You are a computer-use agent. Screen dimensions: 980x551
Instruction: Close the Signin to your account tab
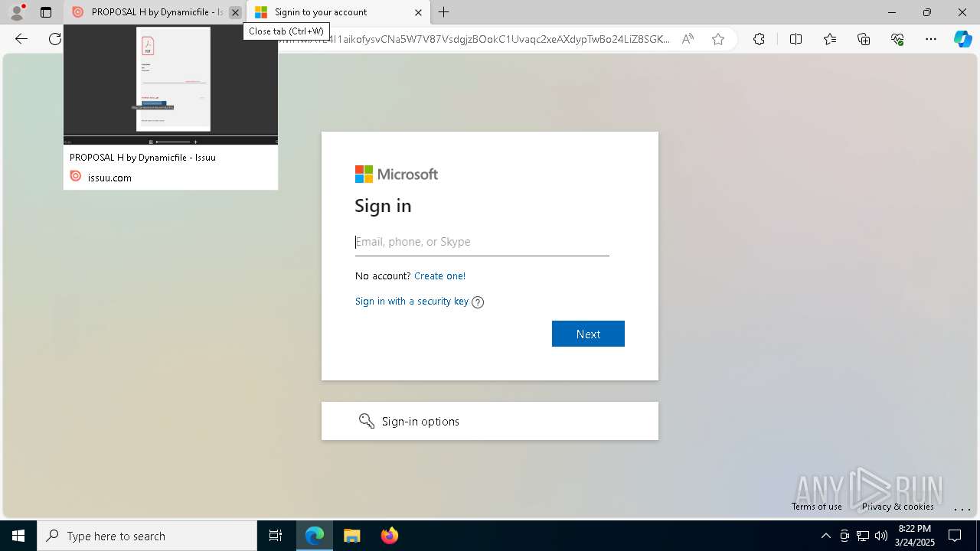(x=418, y=12)
